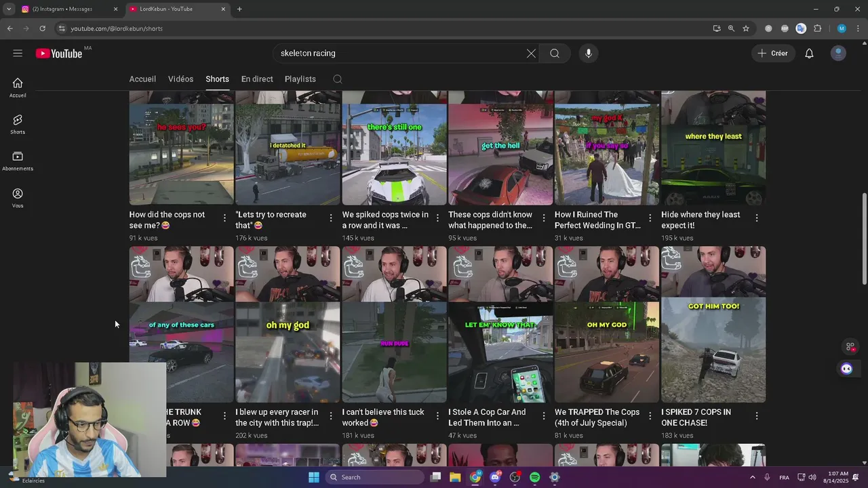Open options for "How I Ruined The Perfect Wedding"

coord(650,218)
